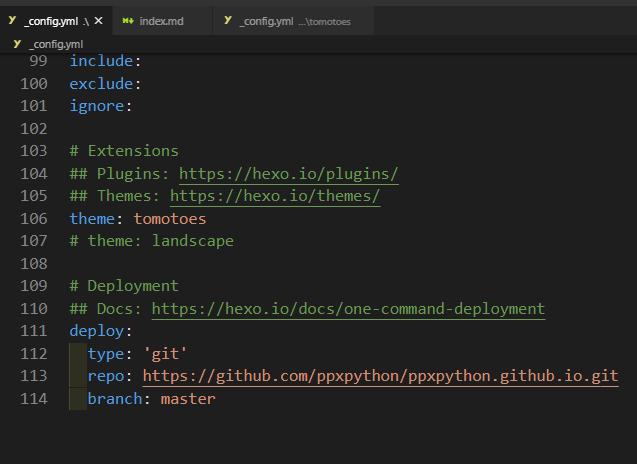Click the 'git' string value
Image resolution: width=637 pixels, height=464 pixels.
click(165, 354)
